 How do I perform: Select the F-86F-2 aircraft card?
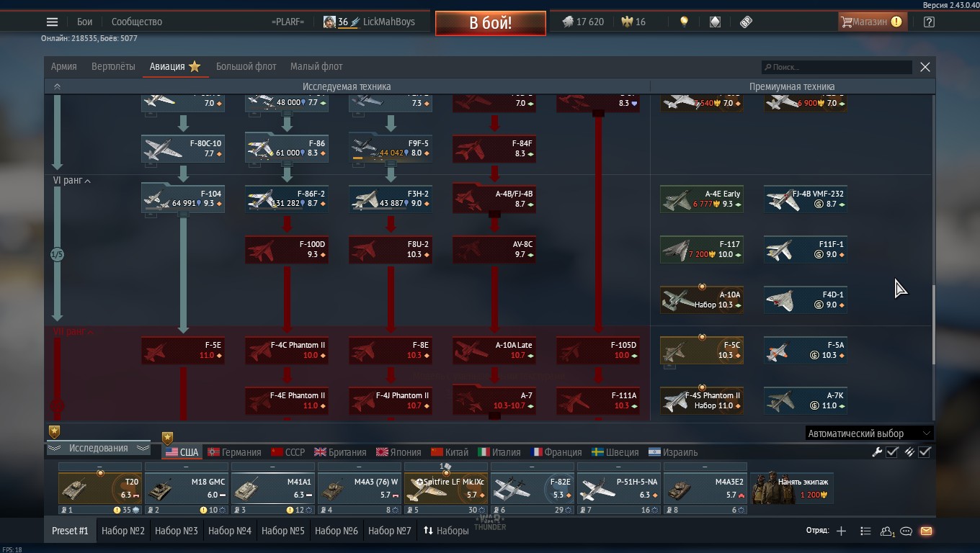(x=287, y=199)
